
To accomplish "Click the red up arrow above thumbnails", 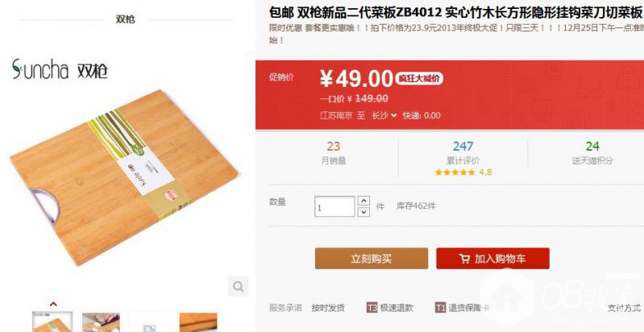I will pyautogui.click(x=53, y=305).
